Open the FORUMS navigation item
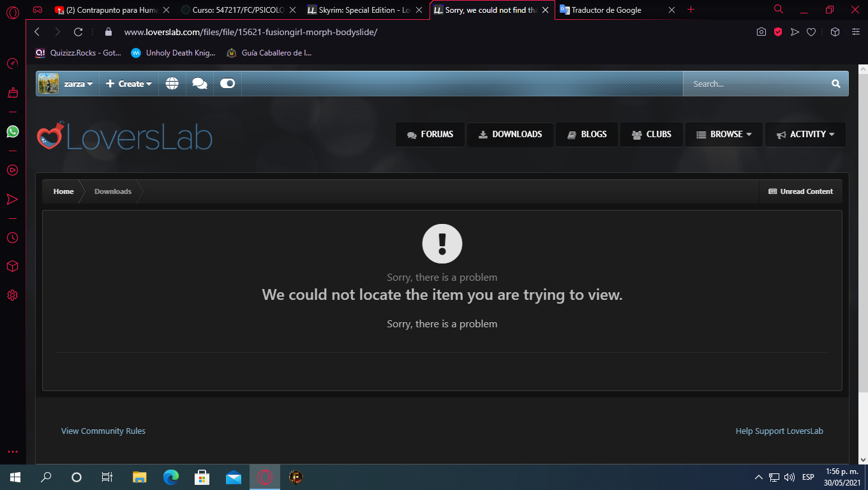Image resolution: width=868 pixels, height=490 pixels. click(x=430, y=135)
